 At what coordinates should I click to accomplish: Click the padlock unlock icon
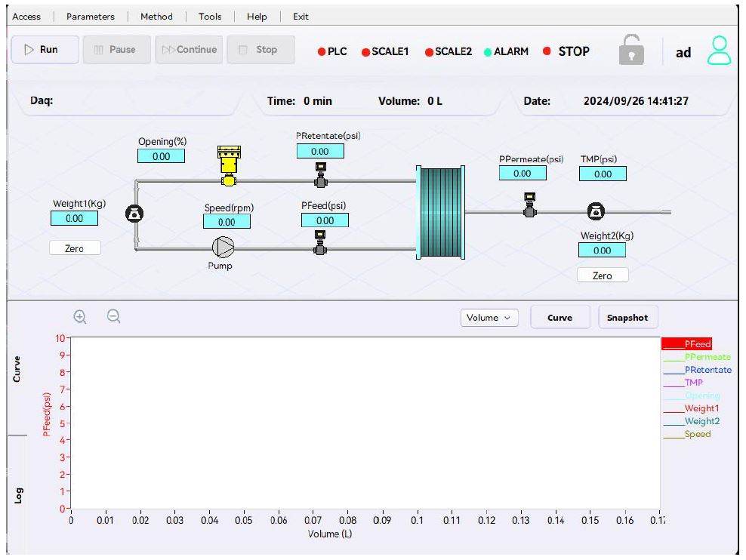tap(631, 50)
